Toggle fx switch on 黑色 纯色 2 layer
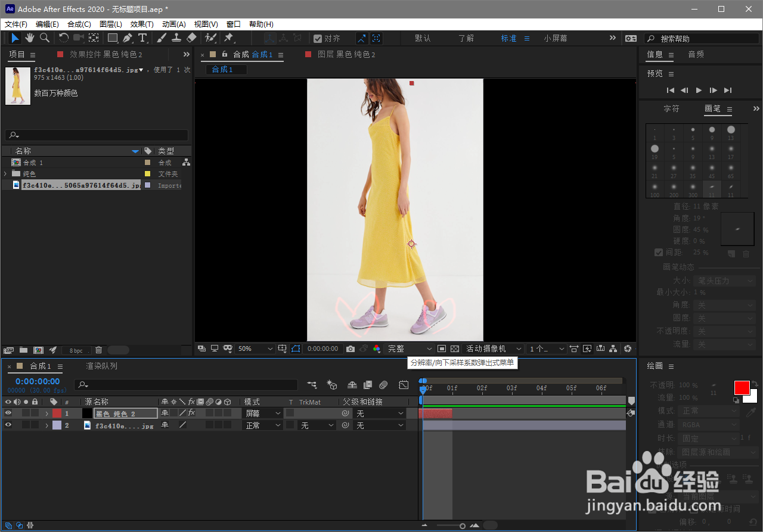 click(191, 413)
